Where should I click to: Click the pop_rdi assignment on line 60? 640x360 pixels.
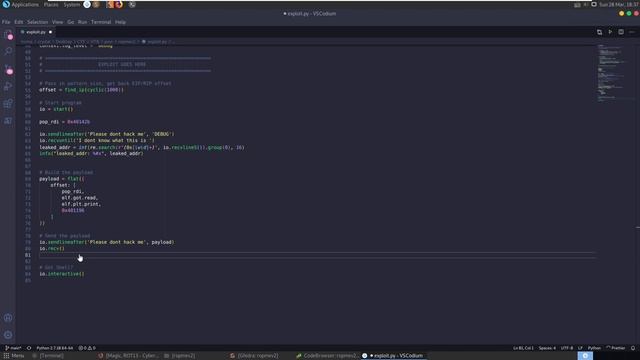coord(64,122)
